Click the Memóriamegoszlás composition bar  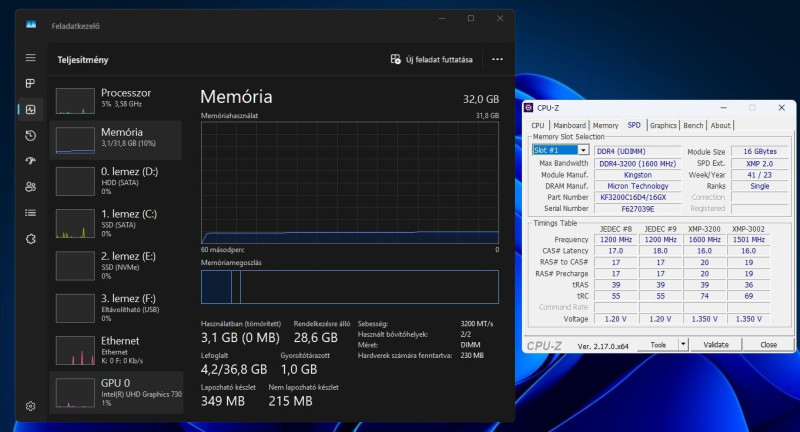[349, 287]
